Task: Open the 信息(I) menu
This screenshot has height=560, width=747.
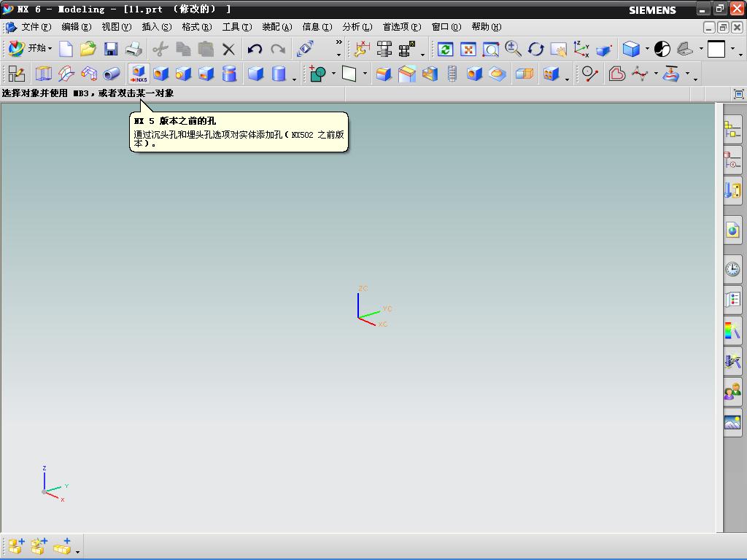Action: point(317,27)
